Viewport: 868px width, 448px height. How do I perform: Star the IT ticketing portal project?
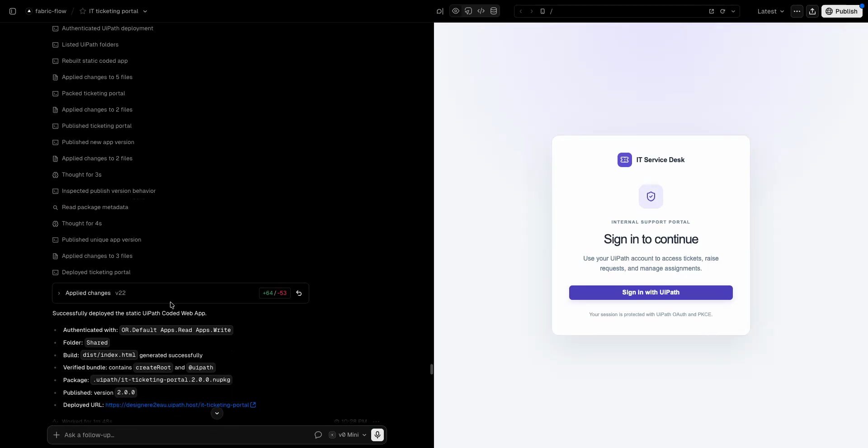pyautogui.click(x=82, y=11)
